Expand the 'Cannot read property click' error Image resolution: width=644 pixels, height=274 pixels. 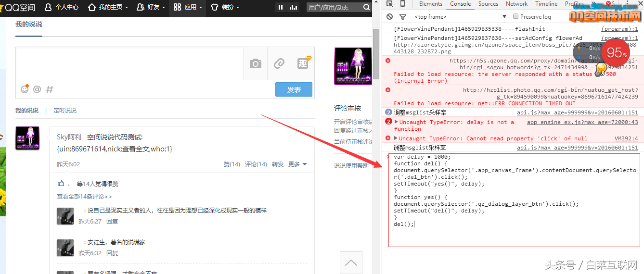[397, 138]
